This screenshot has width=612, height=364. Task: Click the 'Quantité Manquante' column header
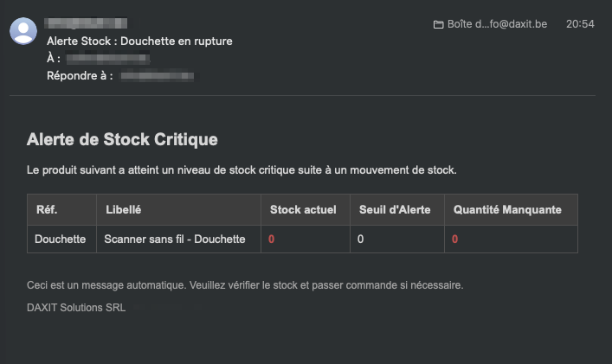[506, 210]
